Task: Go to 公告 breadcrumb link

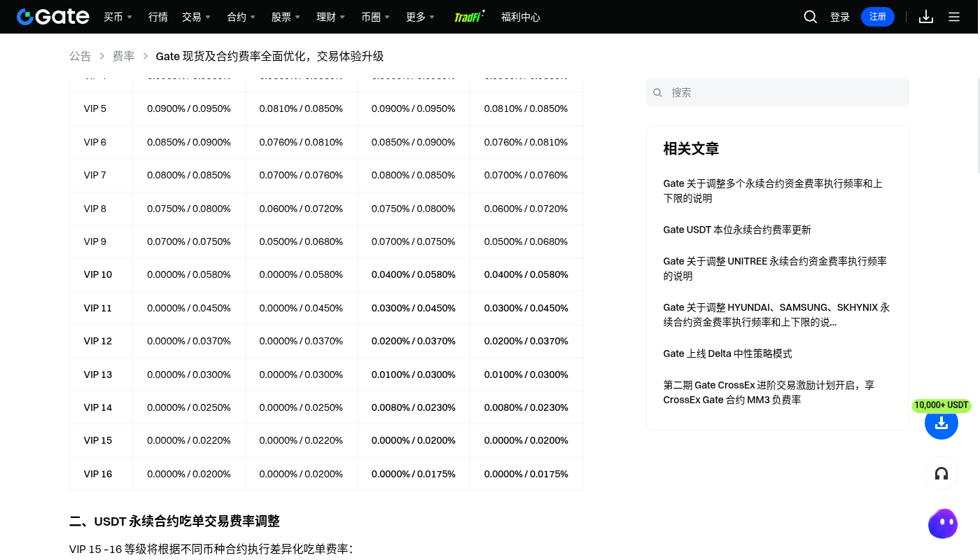Action: [80, 56]
